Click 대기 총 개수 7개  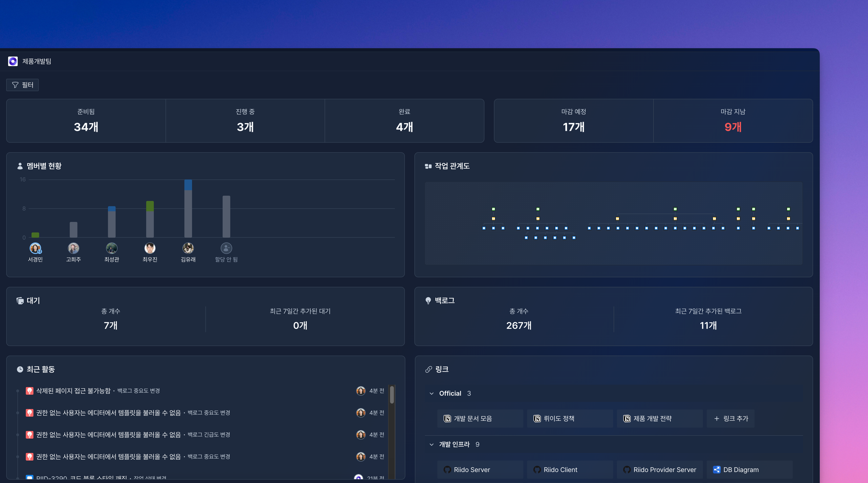click(x=111, y=319)
